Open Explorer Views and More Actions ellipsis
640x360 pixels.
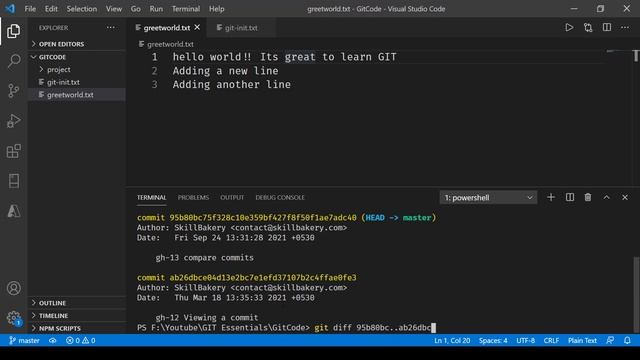pyautogui.click(x=111, y=27)
